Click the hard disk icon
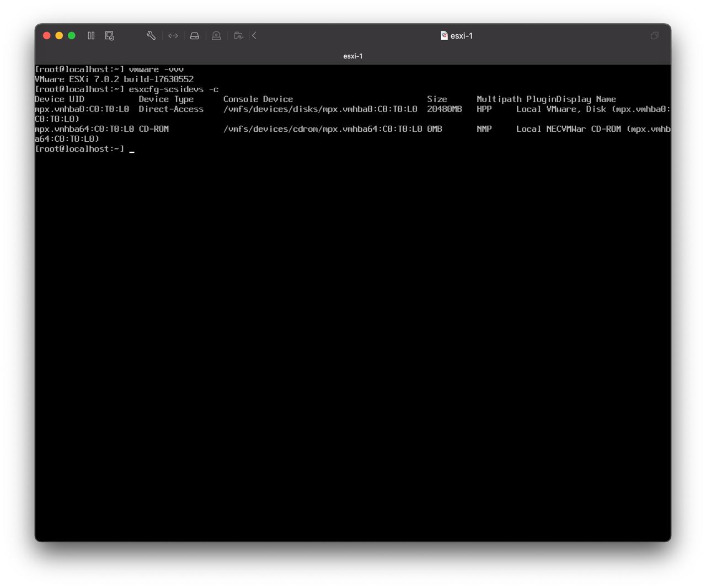The image size is (706, 588). pyautogui.click(x=195, y=36)
